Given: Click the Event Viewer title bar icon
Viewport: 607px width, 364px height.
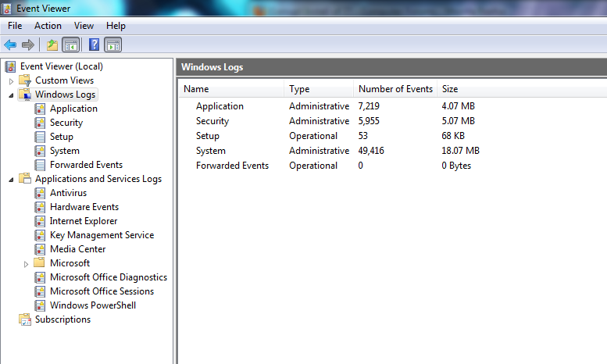Looking at the screenshot, I should pos(6,8).
